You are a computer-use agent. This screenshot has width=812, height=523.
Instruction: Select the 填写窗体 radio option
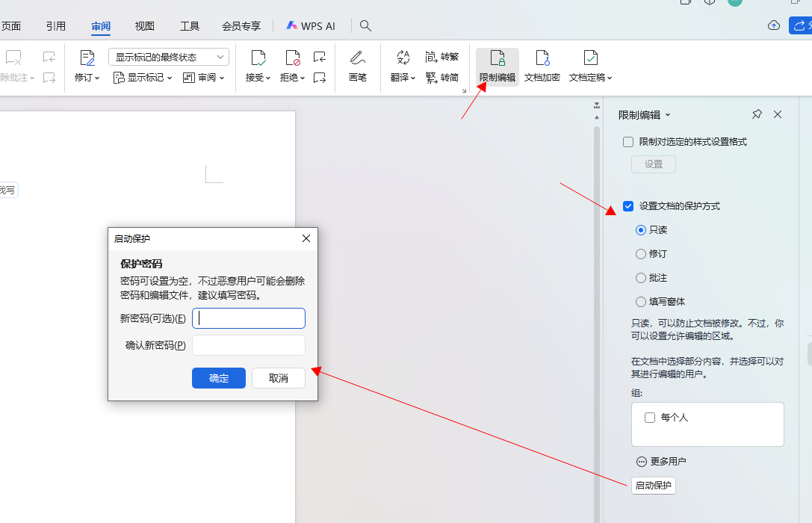(641, 302)
